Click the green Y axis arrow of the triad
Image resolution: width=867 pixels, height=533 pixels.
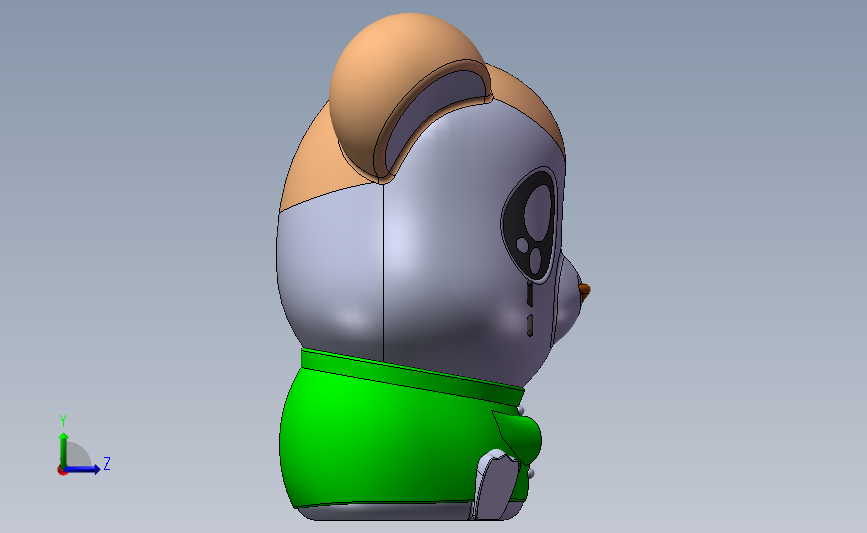coord(64,451)
